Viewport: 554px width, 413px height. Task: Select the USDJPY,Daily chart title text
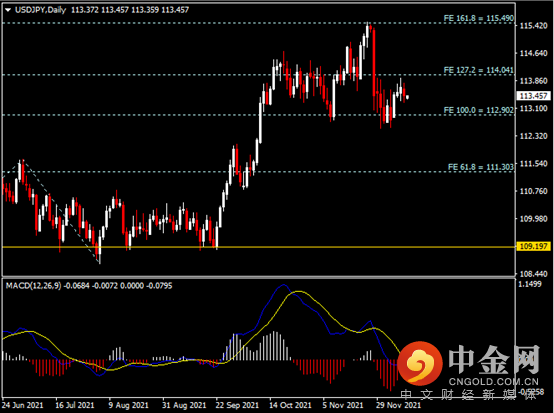tap(41, 10)
